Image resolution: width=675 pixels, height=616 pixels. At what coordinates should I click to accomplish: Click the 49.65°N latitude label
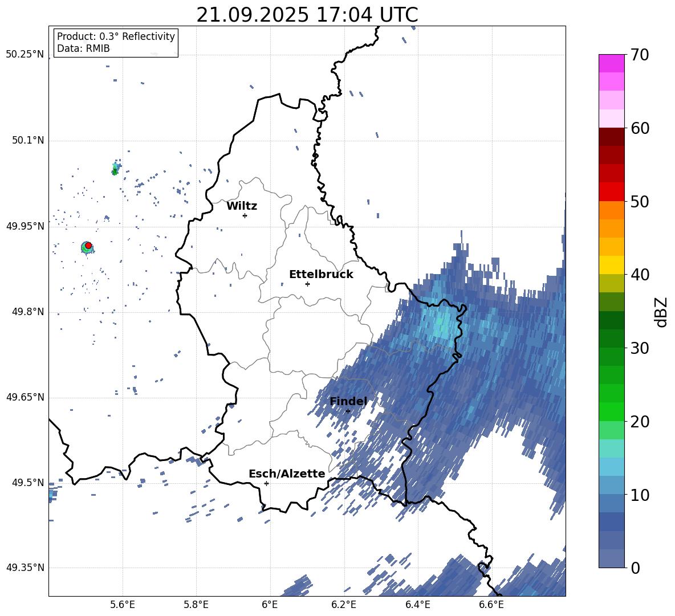pos(25,397)
